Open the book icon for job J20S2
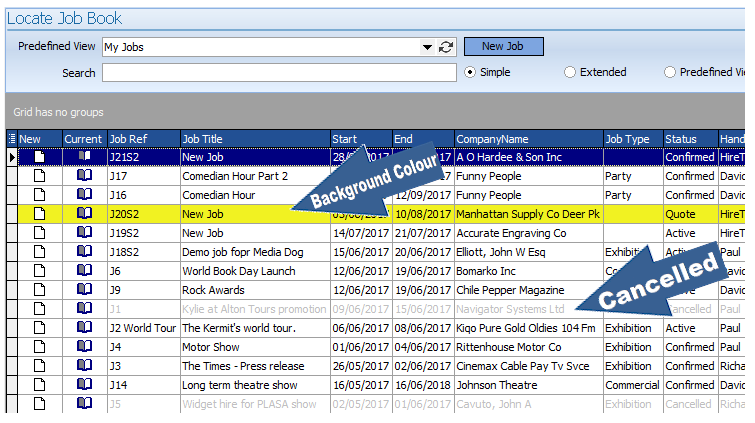This screenshot has height=423, width=755. point(84,214)
